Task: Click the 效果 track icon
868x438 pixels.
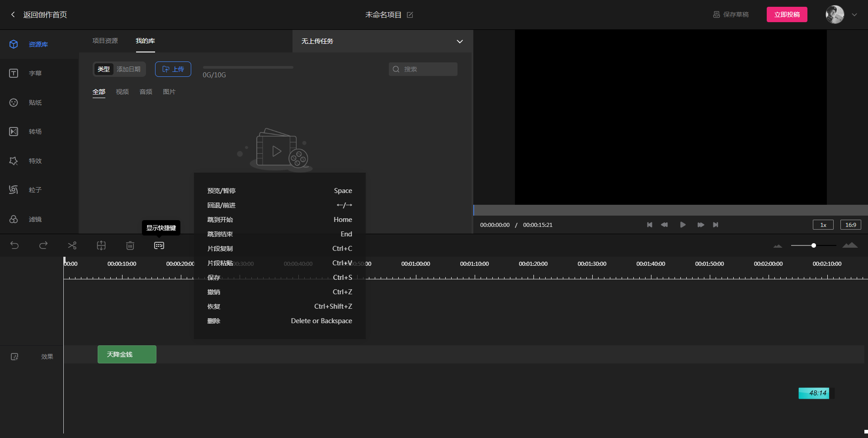Action: 14,357
